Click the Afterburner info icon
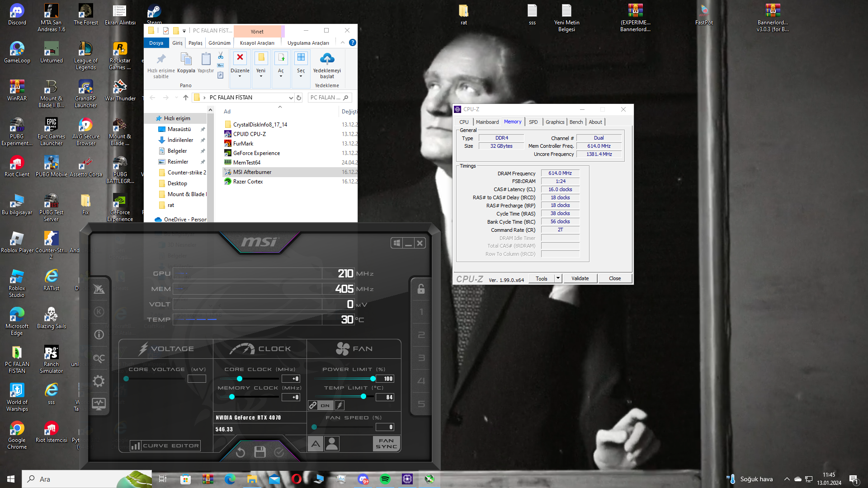 99,335
